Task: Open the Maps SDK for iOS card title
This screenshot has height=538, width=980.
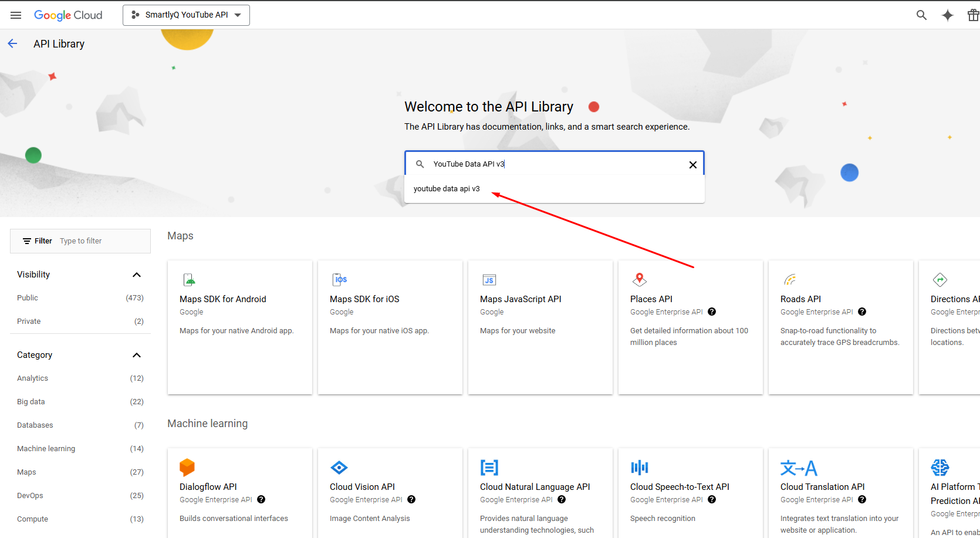Action: 364,299
